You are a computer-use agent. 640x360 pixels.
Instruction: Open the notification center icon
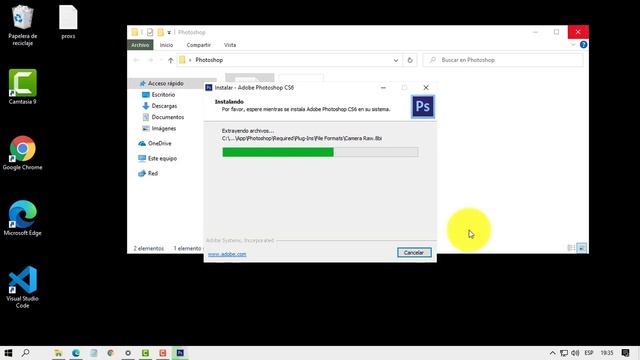click(x=625, y=353)
